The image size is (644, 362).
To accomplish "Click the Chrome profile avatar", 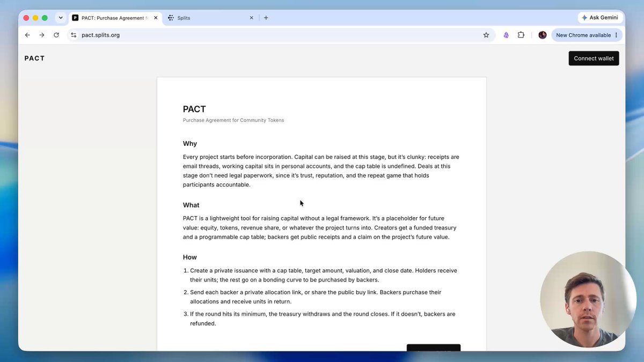I will pos(543,35).
